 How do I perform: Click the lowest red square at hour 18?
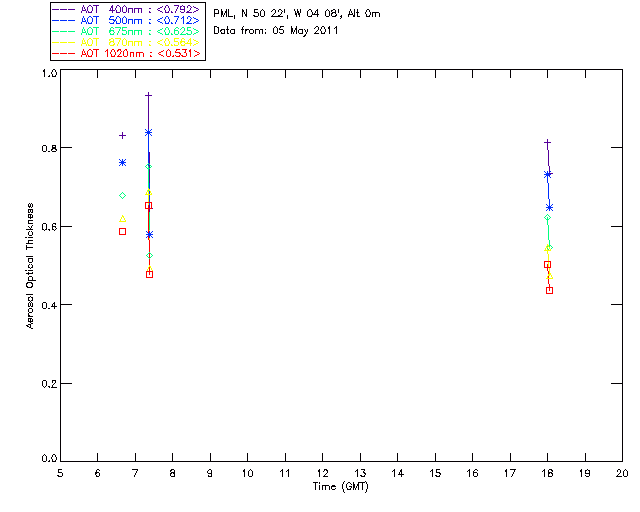click(x=549, y=291)
